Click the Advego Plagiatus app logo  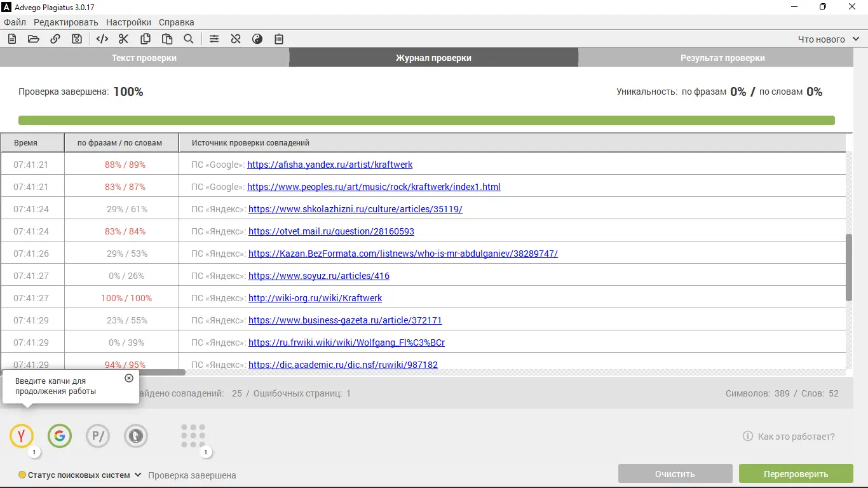pyautogui.click(x=7, y=7)
